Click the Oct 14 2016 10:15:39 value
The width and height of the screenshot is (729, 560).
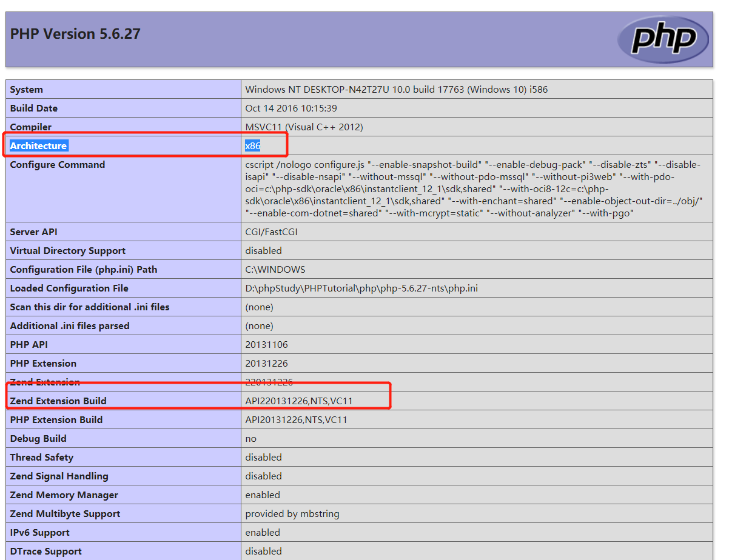pos(291,108)
